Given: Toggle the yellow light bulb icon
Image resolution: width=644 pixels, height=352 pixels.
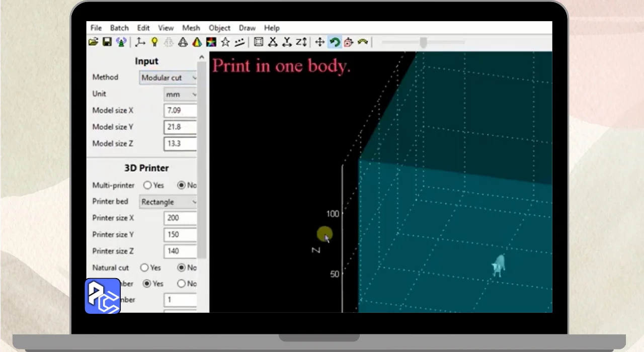Looking at the screenshot, I should (155, 42).
